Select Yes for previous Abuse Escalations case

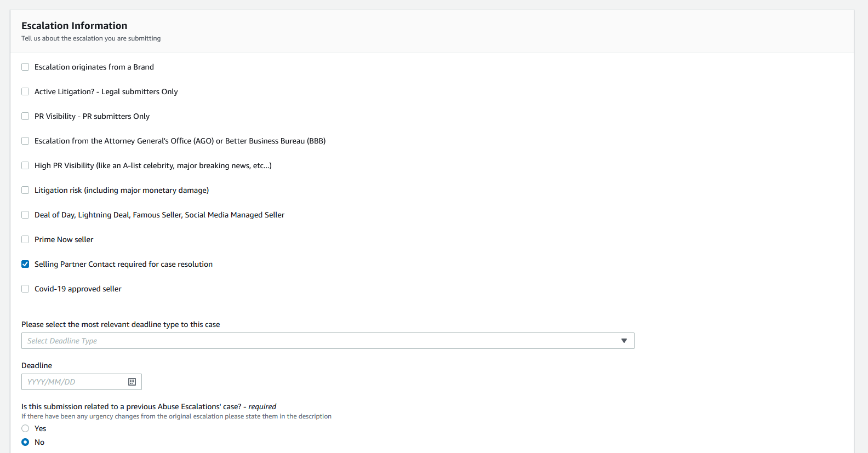point(25,428)
